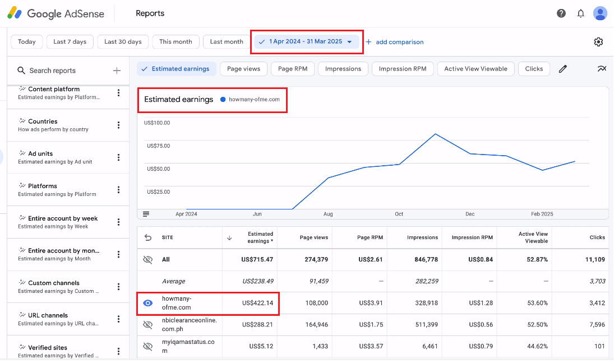The image size is (614, 364).
Task: Toggle the Impressions metric chip
Action: [343, 69]
